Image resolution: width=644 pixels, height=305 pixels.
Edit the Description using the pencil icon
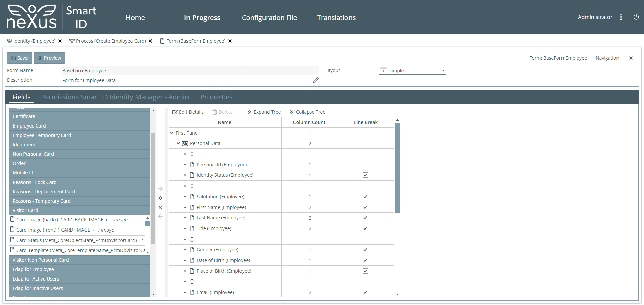click(x=316, y=80)
